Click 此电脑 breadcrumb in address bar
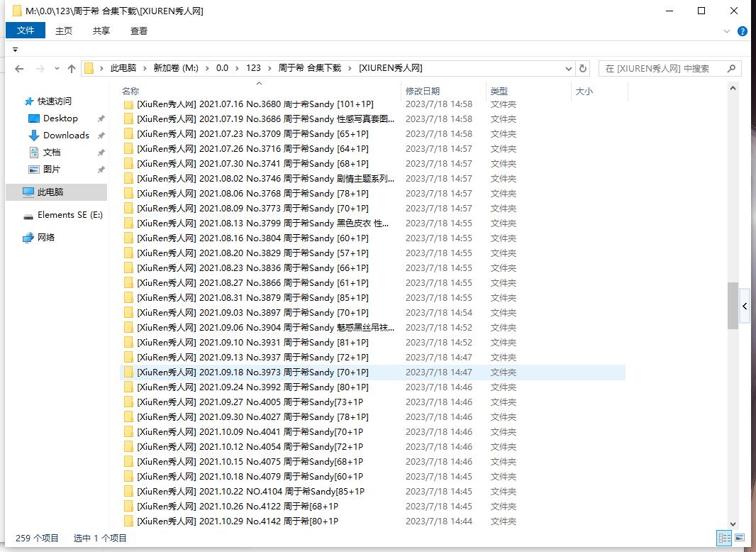Screen dimensions: 756x552 click(123, 68)
